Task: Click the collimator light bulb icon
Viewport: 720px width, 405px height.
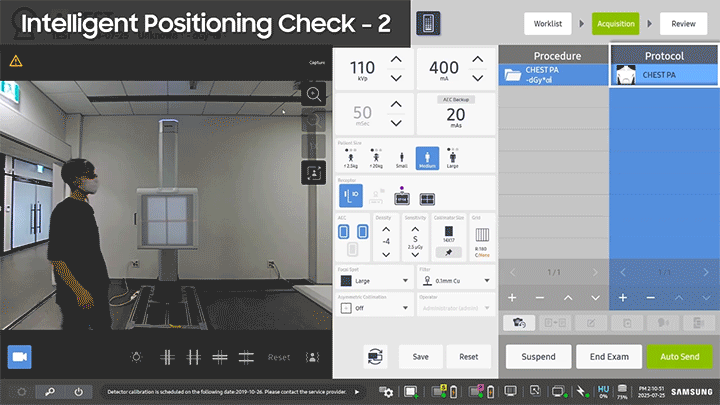Action: pos(138,357)
